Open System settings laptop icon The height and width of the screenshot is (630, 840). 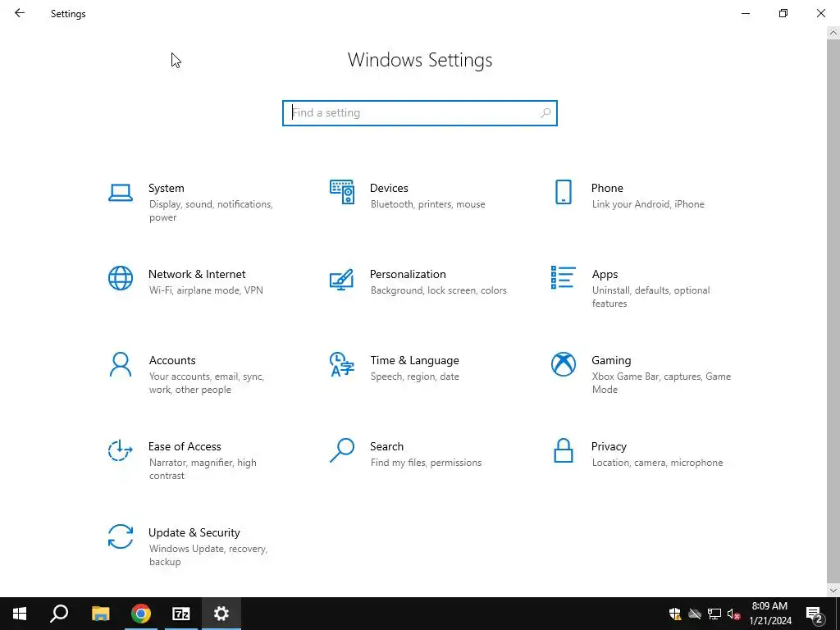121,193
